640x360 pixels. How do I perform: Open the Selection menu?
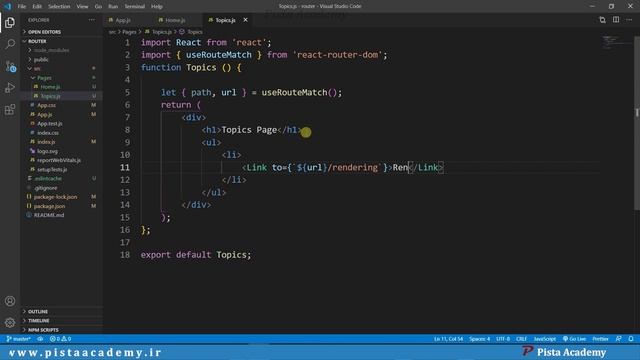pyautogui.click(x=59, y=7)
